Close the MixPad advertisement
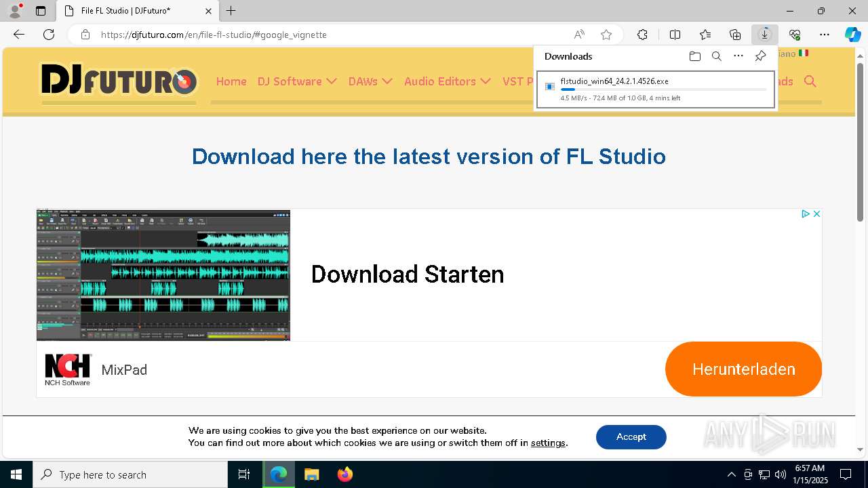 point(816,213)
